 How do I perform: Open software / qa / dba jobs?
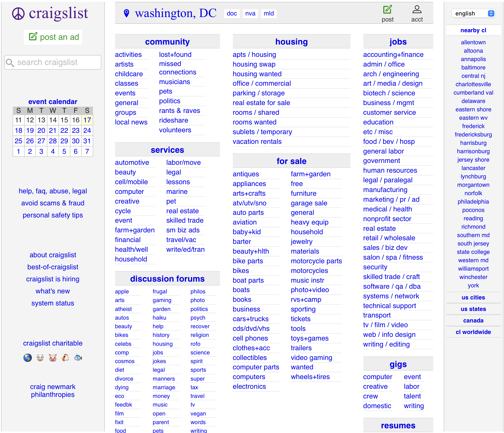(x=392, y=286)
